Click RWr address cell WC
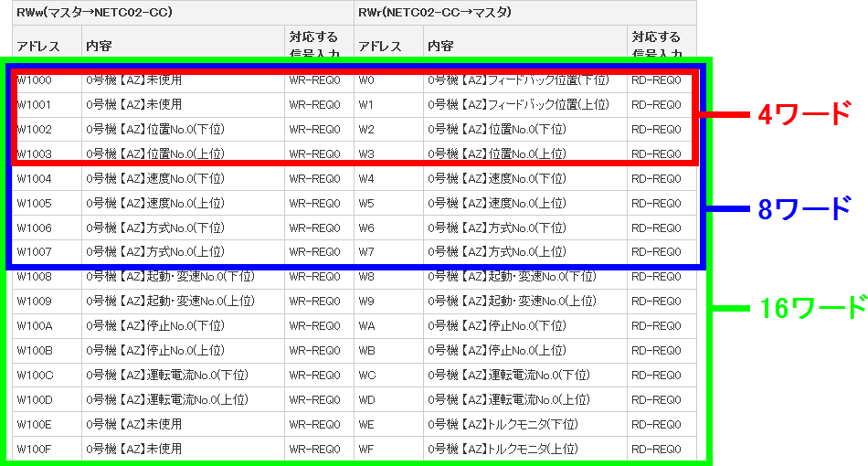Image resolution: width=868 pixels, height=466 pixels. (x=388, y=376)
